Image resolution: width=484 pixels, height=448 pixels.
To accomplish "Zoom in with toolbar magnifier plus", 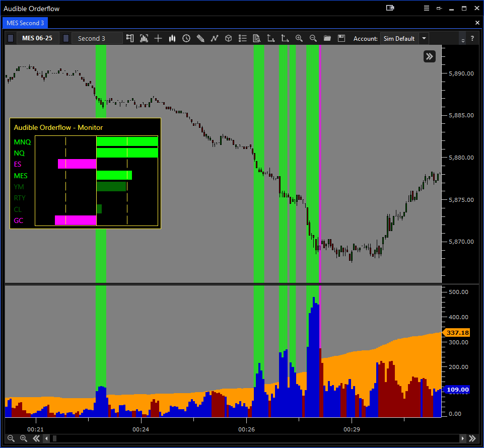I will [x=299, y=38].
